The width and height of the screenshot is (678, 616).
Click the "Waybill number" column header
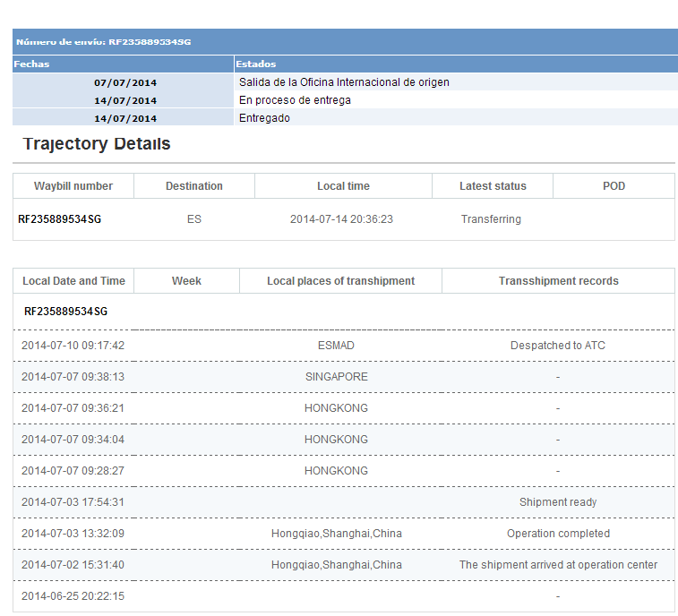tap(73, 186)
